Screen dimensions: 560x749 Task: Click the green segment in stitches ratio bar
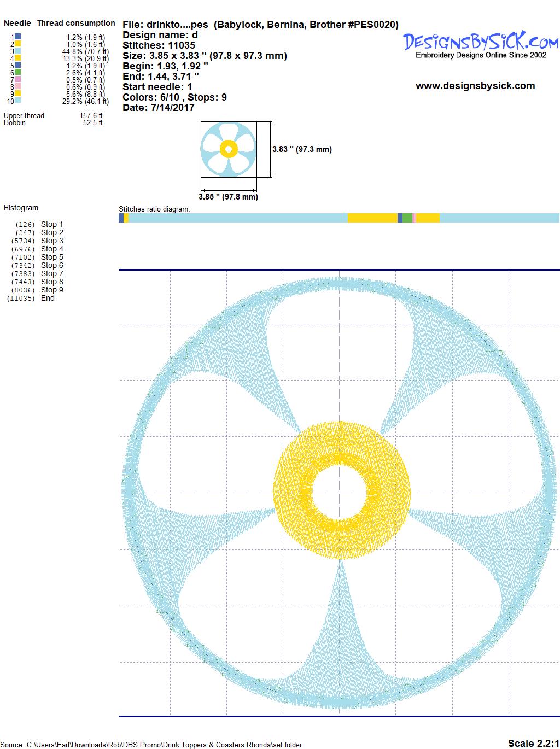tap(407, 218)
